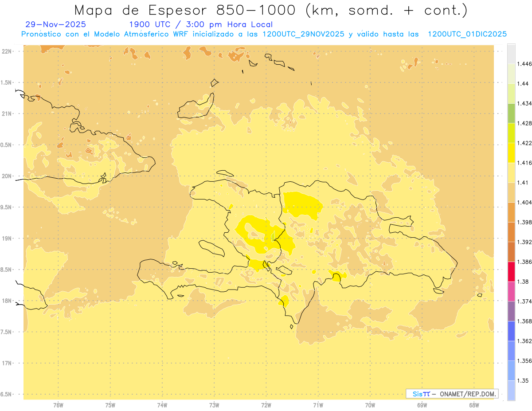
Task: Click the legend value '1.374'
Action: point(524,301)
